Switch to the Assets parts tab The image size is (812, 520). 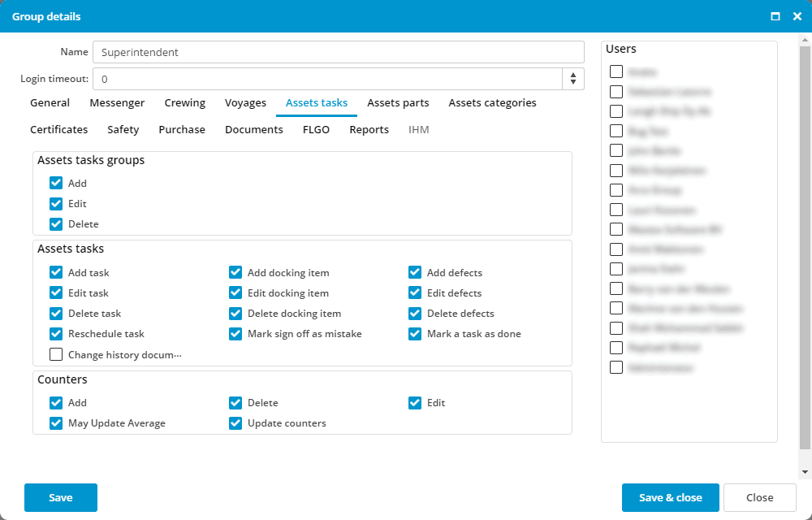398,103
